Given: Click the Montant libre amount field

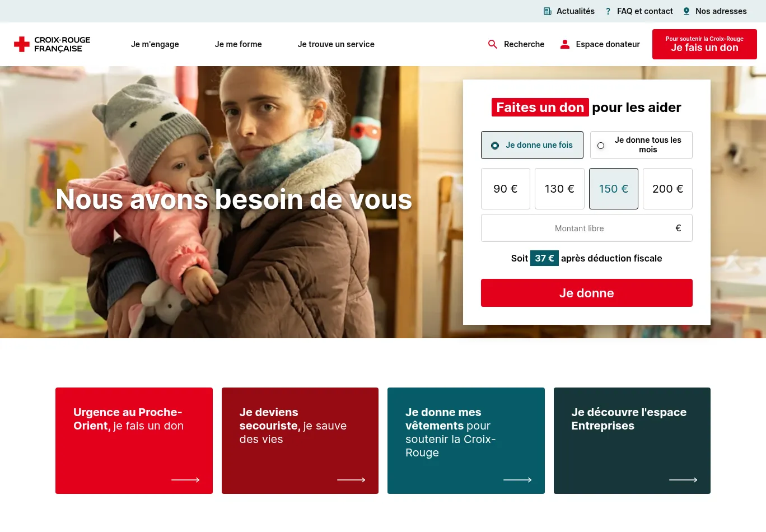Looking at the screenshot, I should 587,228.
